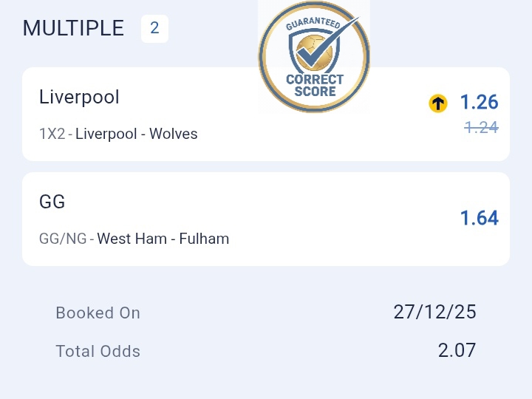
Task: Select the GG/NG market label
Action: tap(63, 239)
